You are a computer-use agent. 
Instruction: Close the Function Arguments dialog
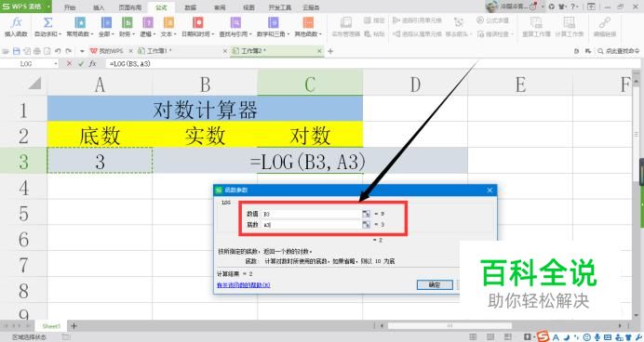click(490, 190)
